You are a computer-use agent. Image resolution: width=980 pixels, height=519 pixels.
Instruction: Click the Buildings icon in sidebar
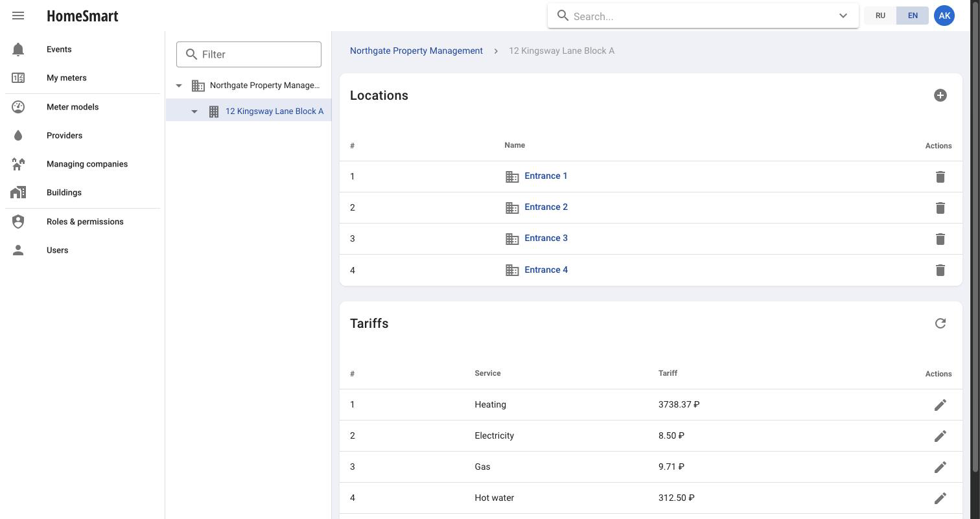18,192
